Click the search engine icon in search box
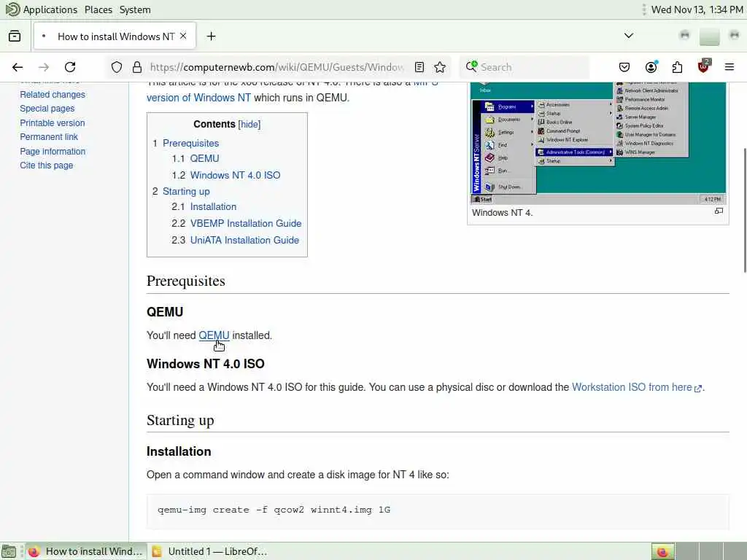747x560 pixels. coord(472,66)
